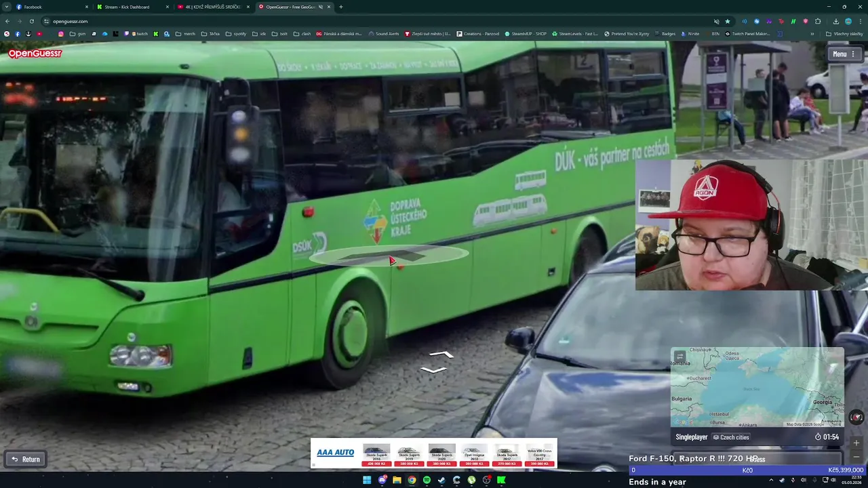Click the AAA AUTO ad logo
868x488 pixels.
[336, 452]
